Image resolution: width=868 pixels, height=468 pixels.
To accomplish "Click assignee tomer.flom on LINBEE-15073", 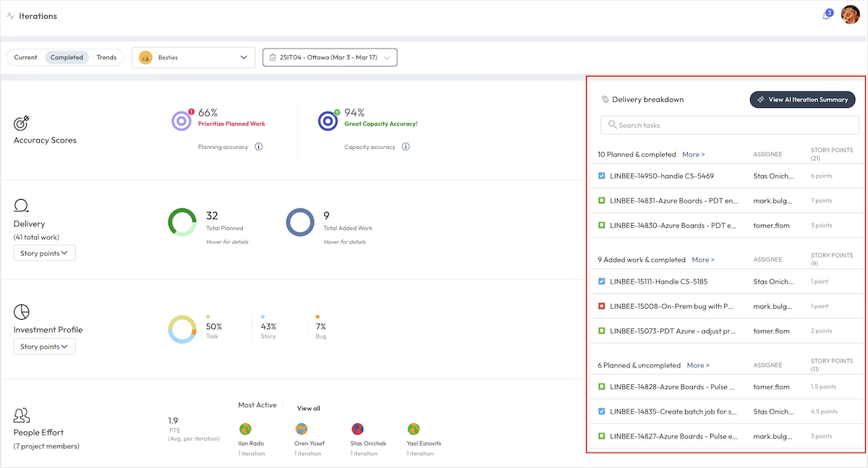I will coord(771,331).
